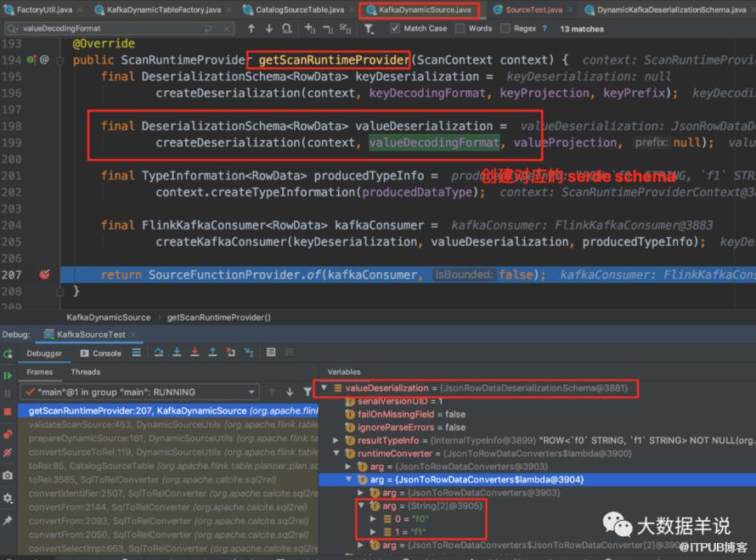This screenshot has height=560, width=756.
Task: Click the search filter funnel icon
Action: click(369, 29)
